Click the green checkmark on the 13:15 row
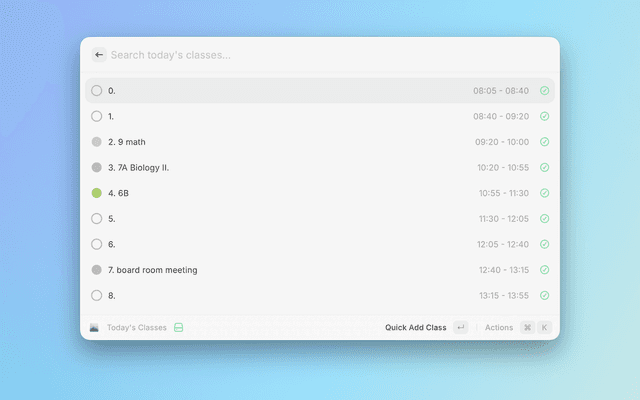Viewport: 640px width, 400px height. [544, 295]
